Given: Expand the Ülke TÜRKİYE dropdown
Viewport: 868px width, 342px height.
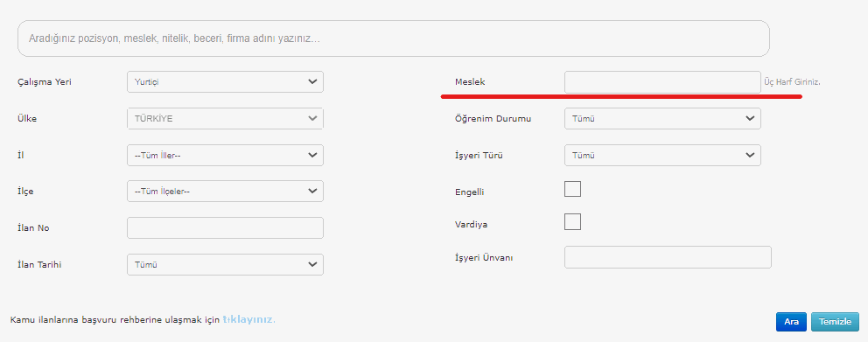Looking at the screenshot, I should pyautogui.click(x=225, y=118).
